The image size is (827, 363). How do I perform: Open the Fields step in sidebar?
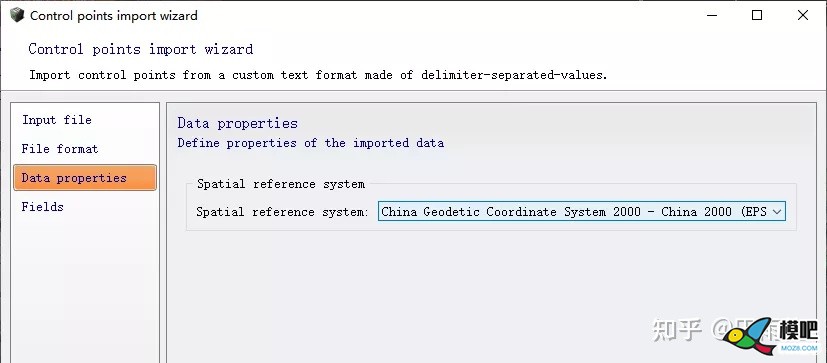tap(42, 207)
